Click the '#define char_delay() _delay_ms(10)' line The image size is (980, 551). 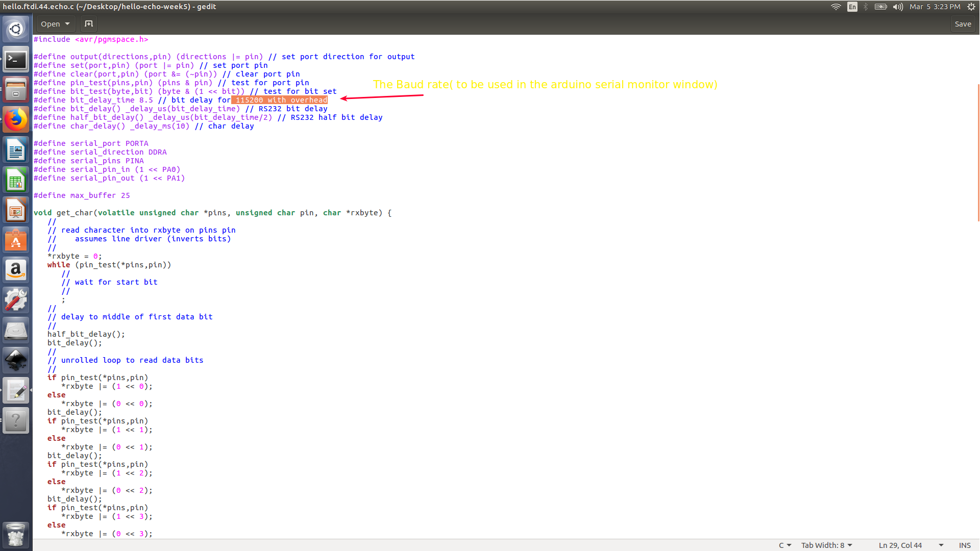[143, 126]
